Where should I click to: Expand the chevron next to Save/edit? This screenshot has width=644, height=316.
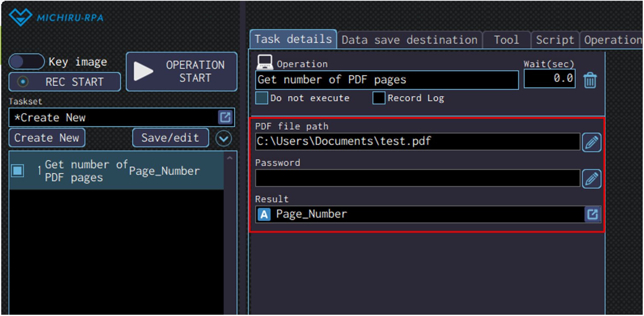224,138
